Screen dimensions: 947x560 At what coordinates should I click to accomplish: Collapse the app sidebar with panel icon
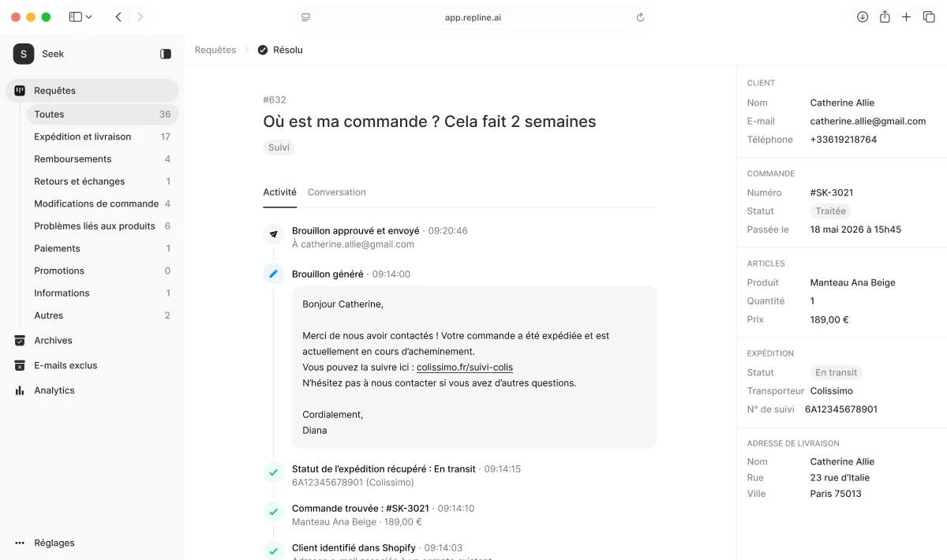[x=166, y=54]
